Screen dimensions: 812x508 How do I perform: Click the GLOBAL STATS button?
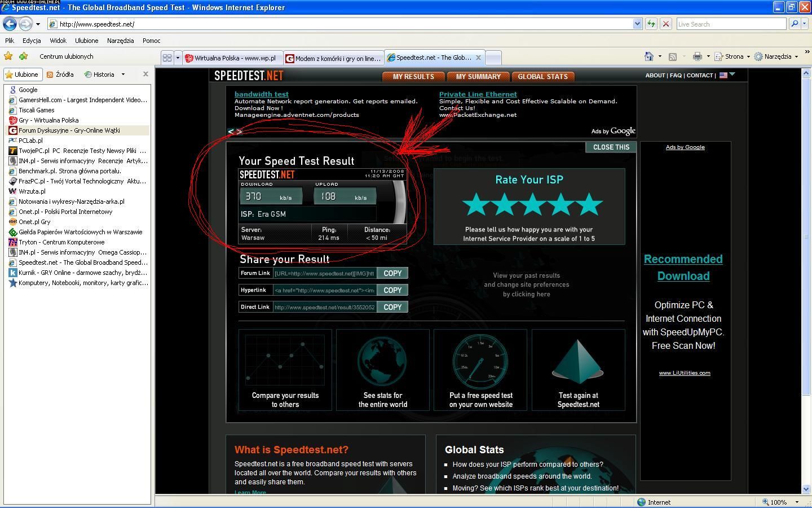542,77
